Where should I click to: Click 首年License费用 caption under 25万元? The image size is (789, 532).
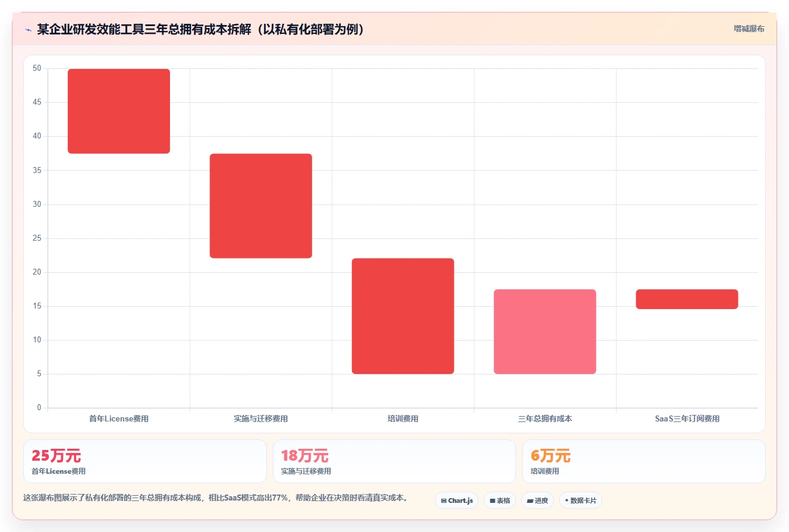(59, 471)
